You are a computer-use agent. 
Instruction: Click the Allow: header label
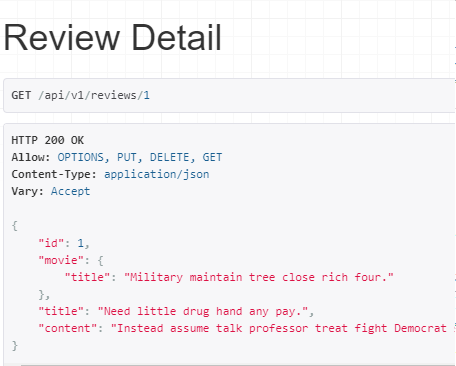click(x=31, y=157)
